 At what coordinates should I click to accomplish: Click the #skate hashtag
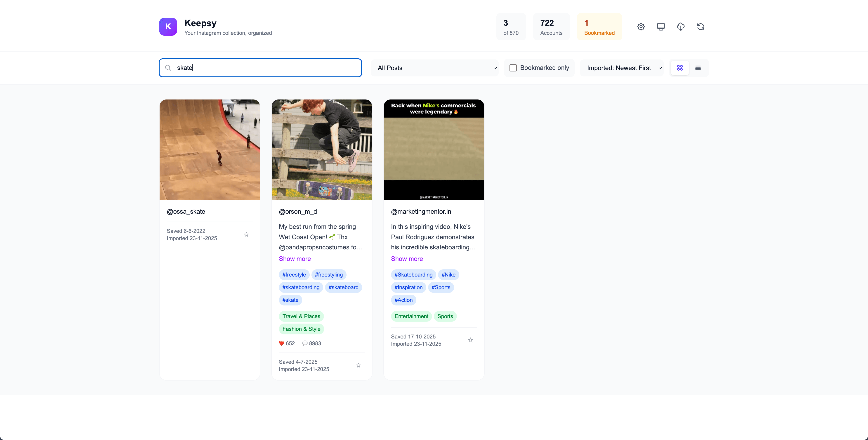tap(290, 300)
